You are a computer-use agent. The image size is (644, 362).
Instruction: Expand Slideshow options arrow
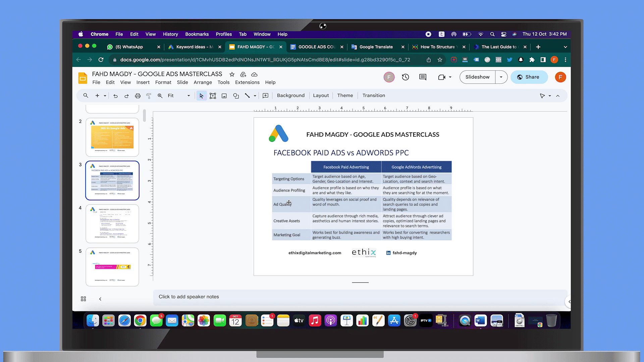pyautogui.click(x=501, y=77)
